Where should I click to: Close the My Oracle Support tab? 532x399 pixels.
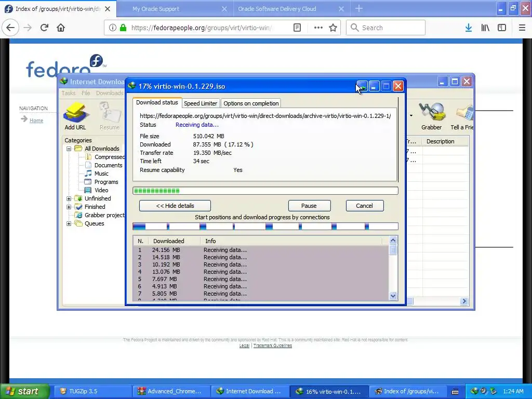[x=224, y=9]
